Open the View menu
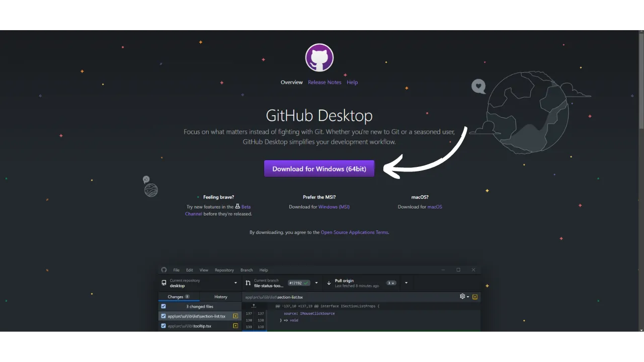Screen dimensions: 644x362 point(204,270)
